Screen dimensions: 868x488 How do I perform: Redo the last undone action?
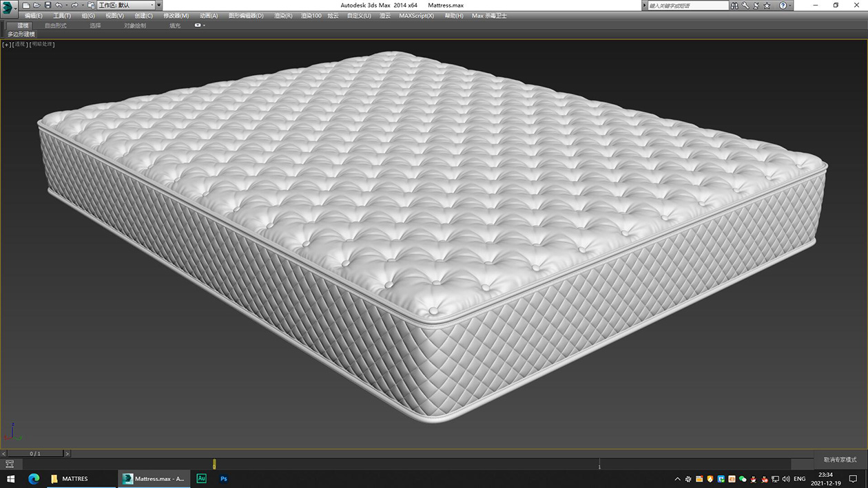coord(74,6)
